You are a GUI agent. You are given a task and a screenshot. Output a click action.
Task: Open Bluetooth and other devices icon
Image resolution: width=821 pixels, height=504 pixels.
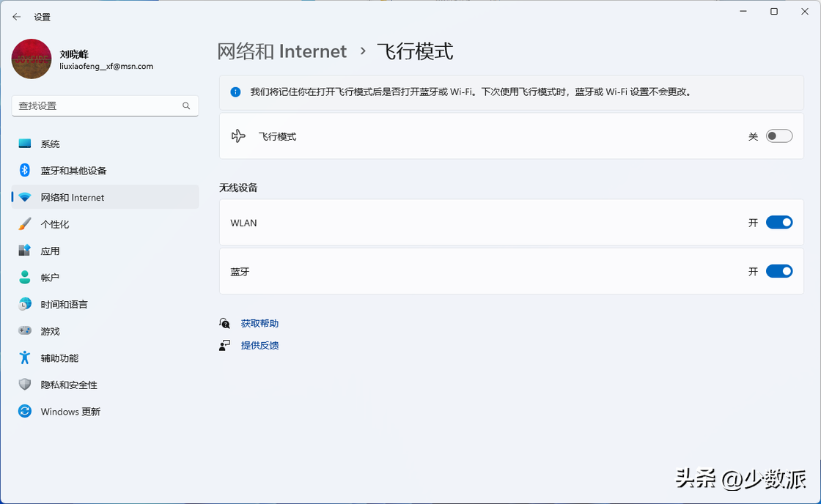pos(25,171)
